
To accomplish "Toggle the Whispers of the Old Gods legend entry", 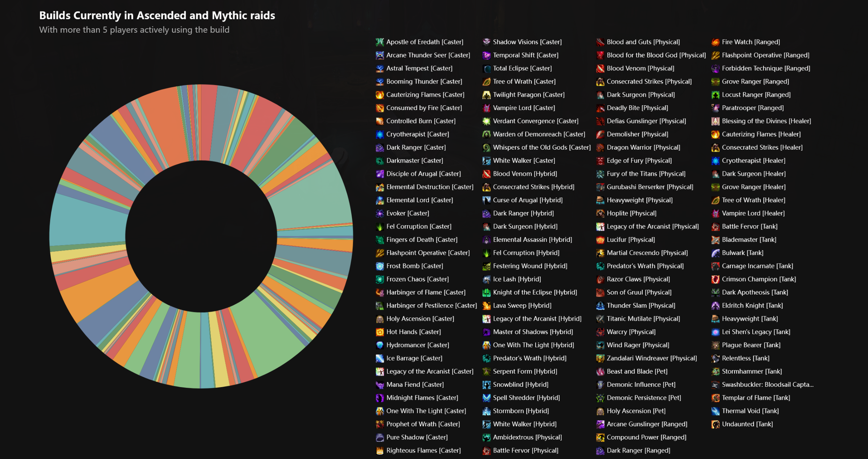I will click(536, 147).
